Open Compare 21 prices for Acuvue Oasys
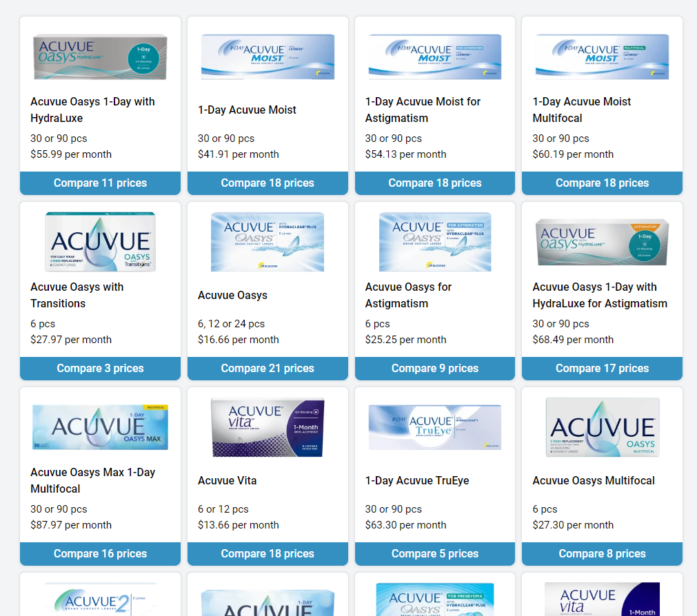 267,368
